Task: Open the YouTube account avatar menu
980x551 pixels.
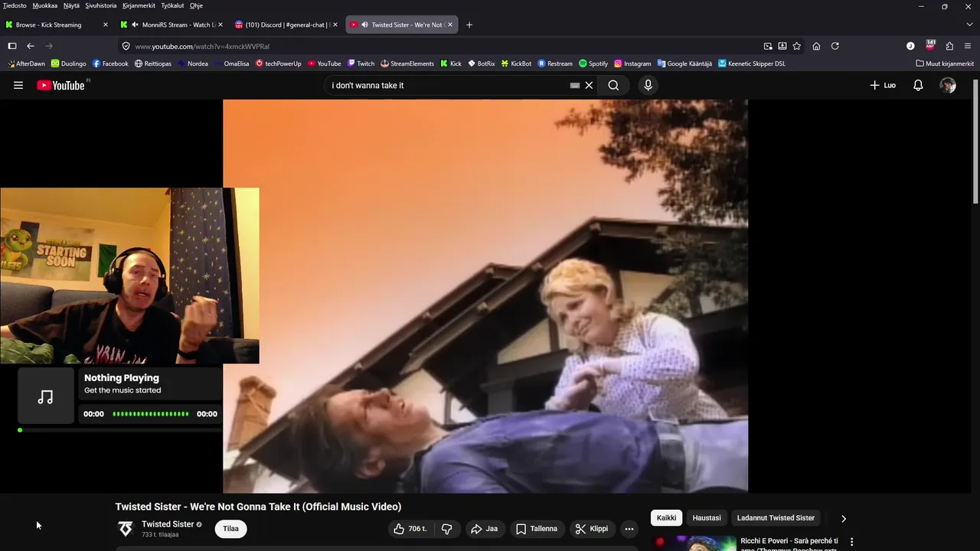Action: tap(948, 85)
